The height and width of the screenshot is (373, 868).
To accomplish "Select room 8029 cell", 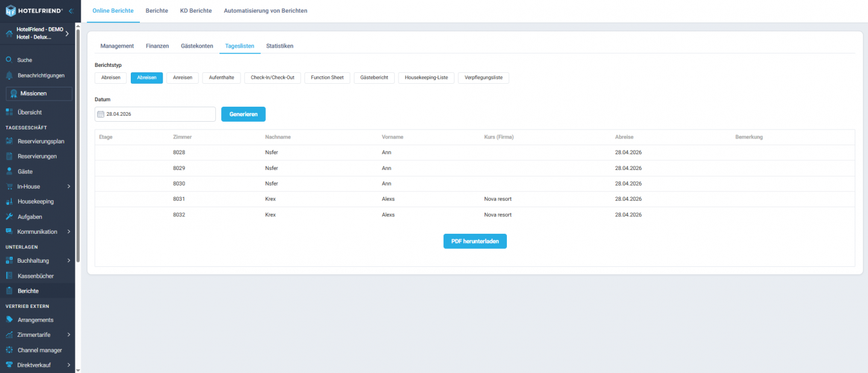I will (179, 168).
